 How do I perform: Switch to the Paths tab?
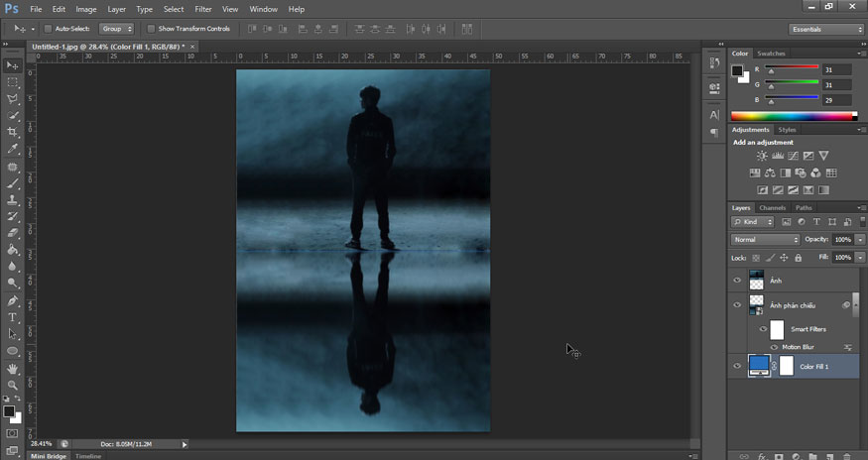[804, 208]
